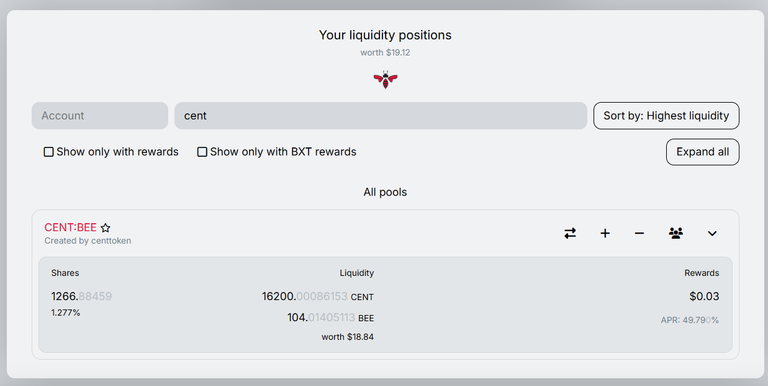Focus the Account input field
Screen dimensions: 768x386
[x=100, y=116]
